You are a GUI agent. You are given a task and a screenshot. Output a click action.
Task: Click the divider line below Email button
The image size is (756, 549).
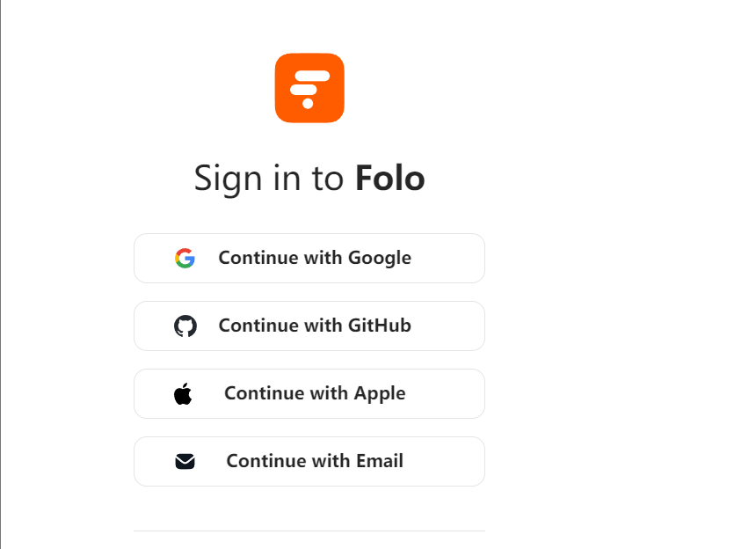click(x=309, y=531)
